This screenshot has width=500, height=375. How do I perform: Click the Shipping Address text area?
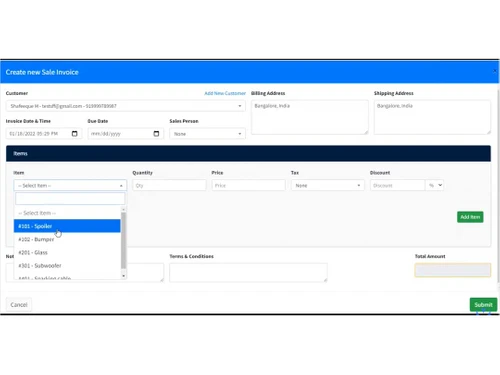point(432,117)
